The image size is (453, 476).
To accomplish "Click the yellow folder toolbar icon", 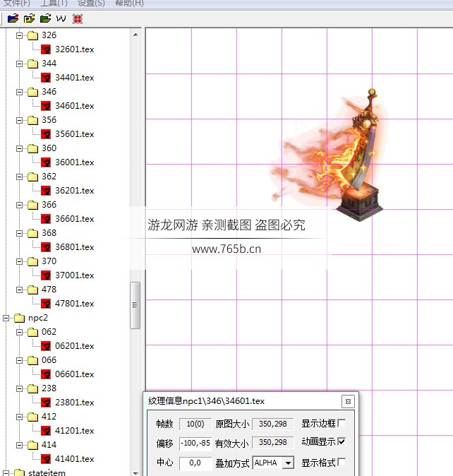I will [30, 19].
